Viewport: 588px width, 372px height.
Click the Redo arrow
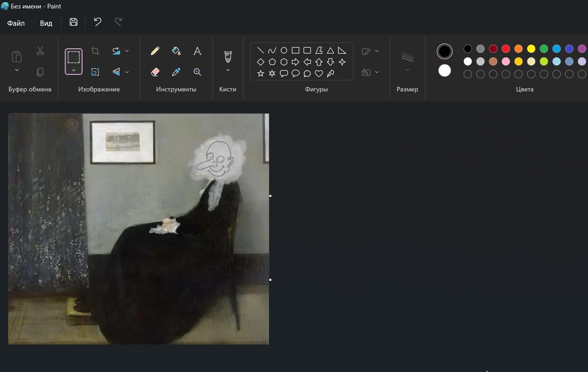tap(118, 22)
